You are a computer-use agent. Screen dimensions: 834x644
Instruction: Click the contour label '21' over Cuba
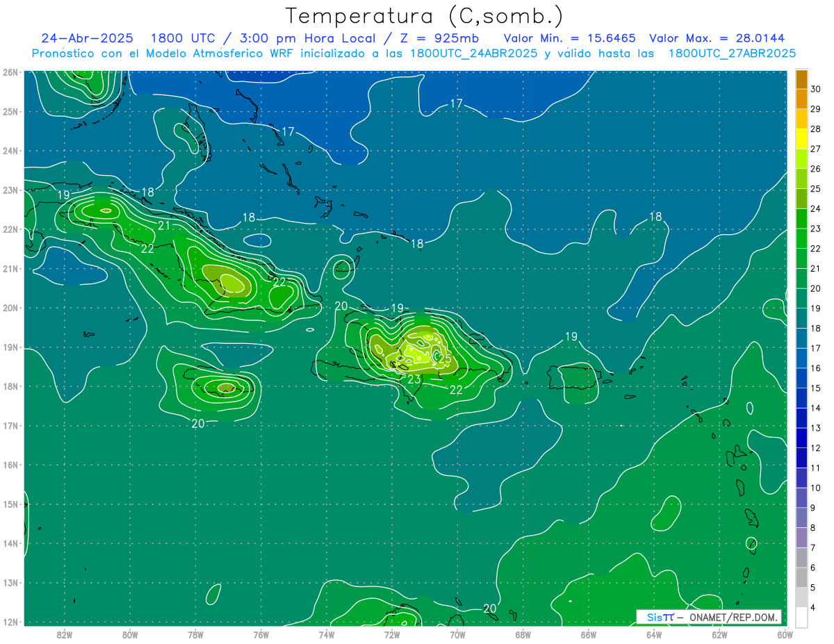(x=164, y=225)
